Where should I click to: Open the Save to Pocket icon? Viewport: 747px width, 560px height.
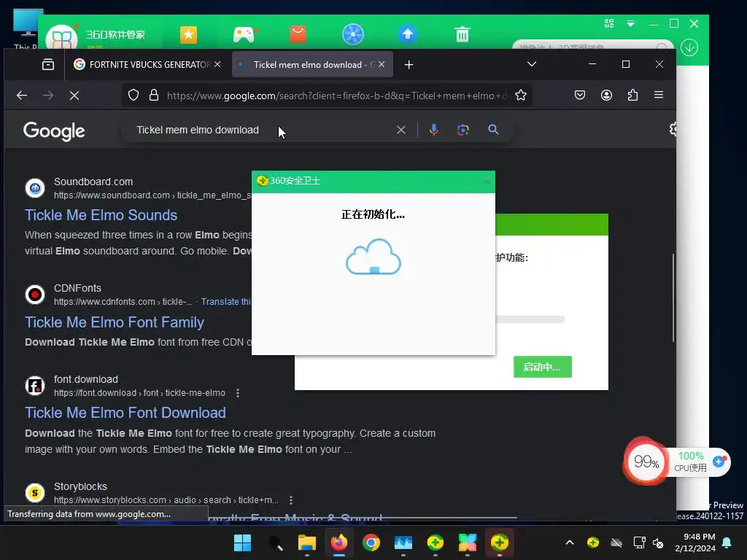coord(580,95)
